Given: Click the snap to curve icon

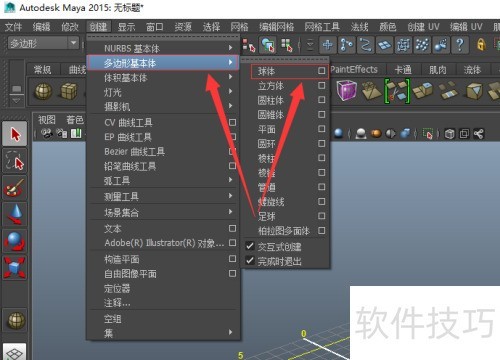Looking at the screenshot, I should (x=347, y=45).
